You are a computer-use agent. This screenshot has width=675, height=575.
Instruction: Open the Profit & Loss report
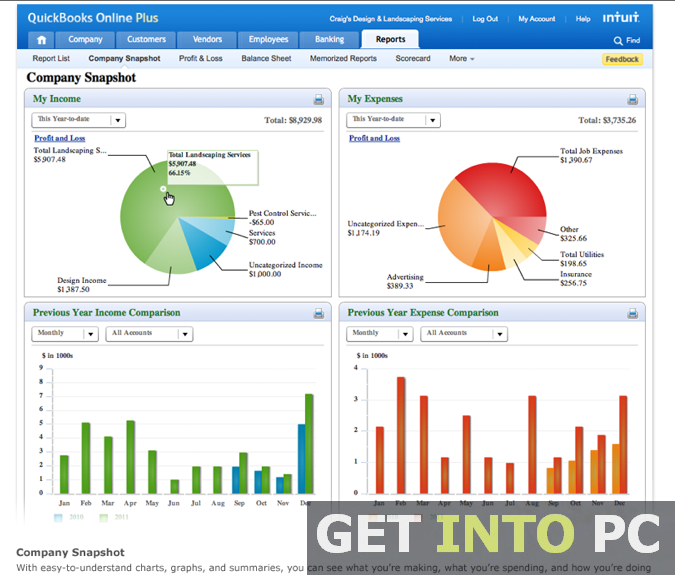[x=201, y=59]
